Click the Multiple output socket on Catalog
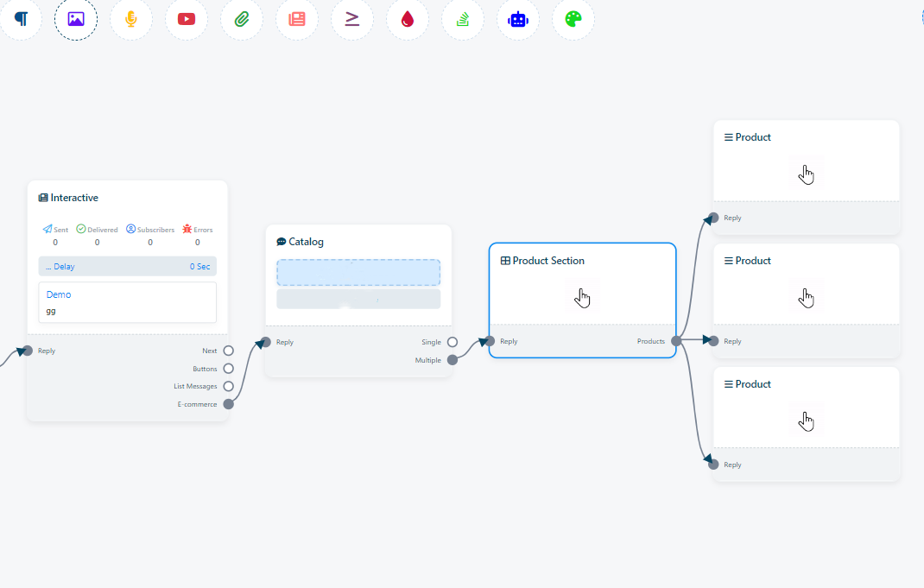This screenshot has width=924, height=588. 452,360
